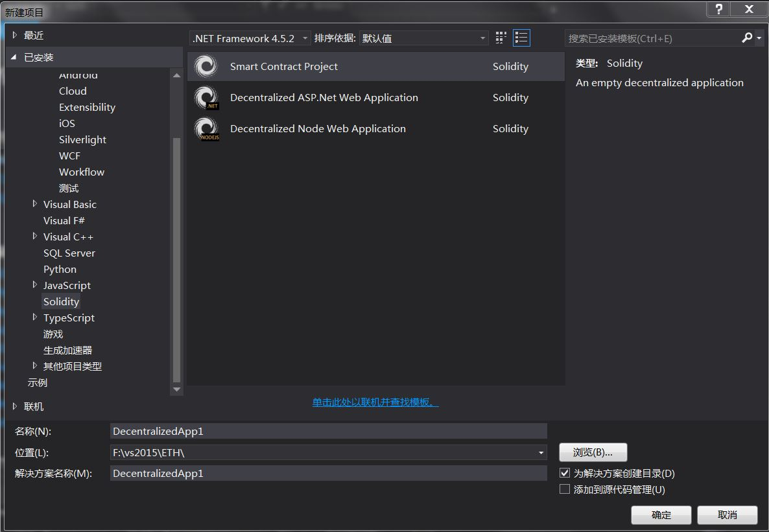Click the project name input field
Screen dimensions: 769x532
pos(329,431)
